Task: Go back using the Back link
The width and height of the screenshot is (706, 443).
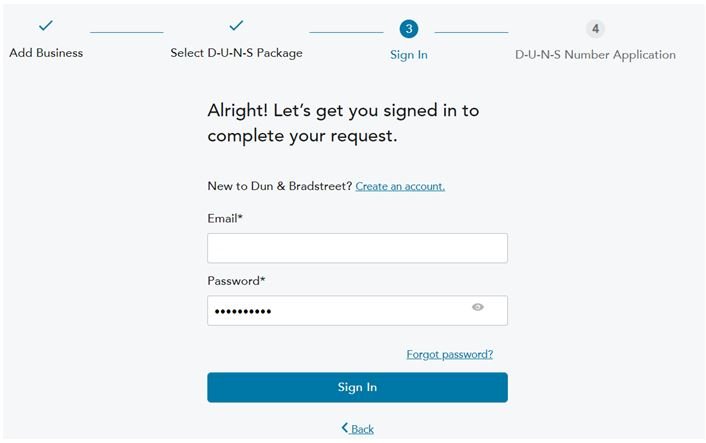Action: [x=362, y=429]
